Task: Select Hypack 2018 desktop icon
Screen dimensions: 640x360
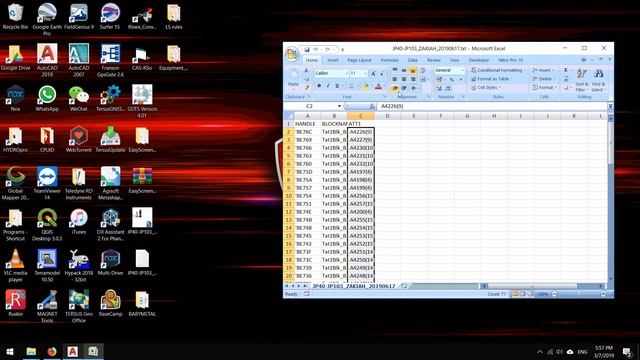Action: 79,265
